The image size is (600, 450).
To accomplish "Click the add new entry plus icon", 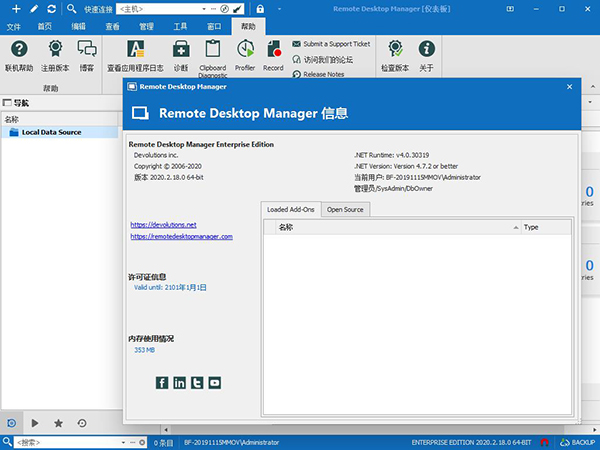I will (x=16, y=9).
